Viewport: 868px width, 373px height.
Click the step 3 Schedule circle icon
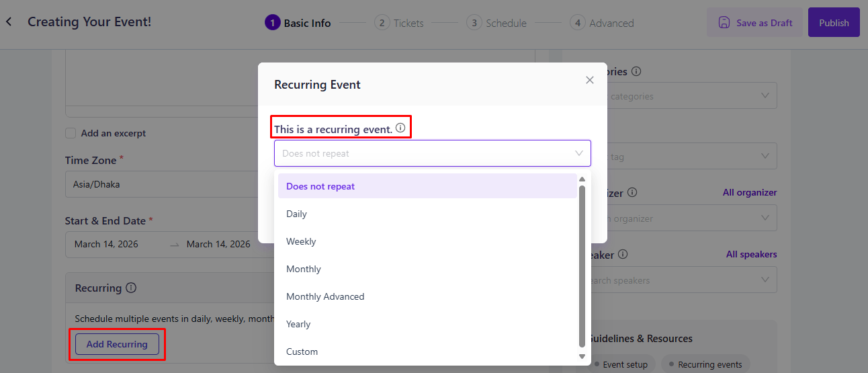[474, 23]
